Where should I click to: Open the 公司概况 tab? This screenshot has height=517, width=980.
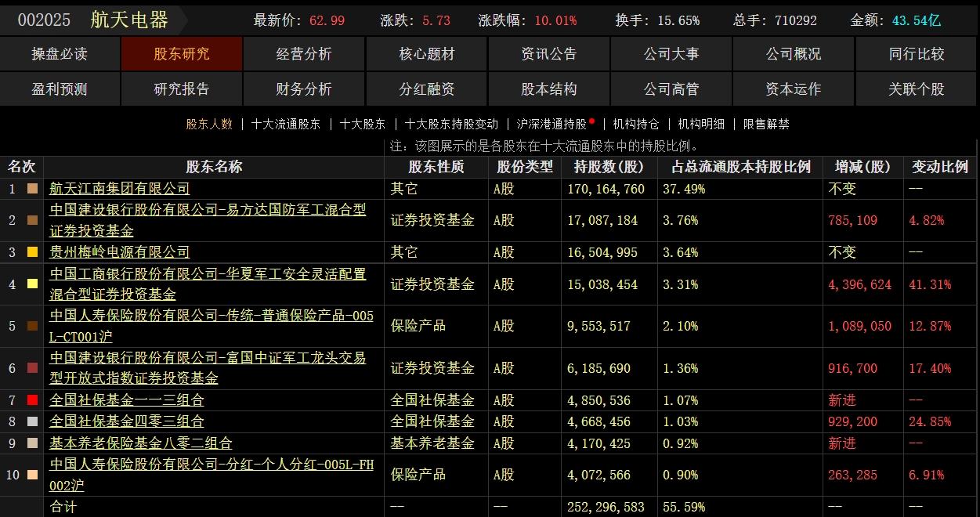pos(794,54)
